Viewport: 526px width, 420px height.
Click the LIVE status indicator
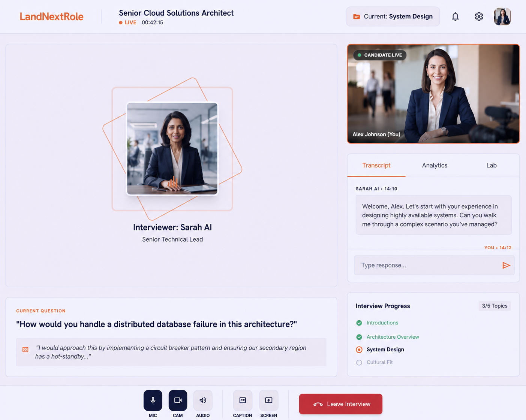click(128, 22)
